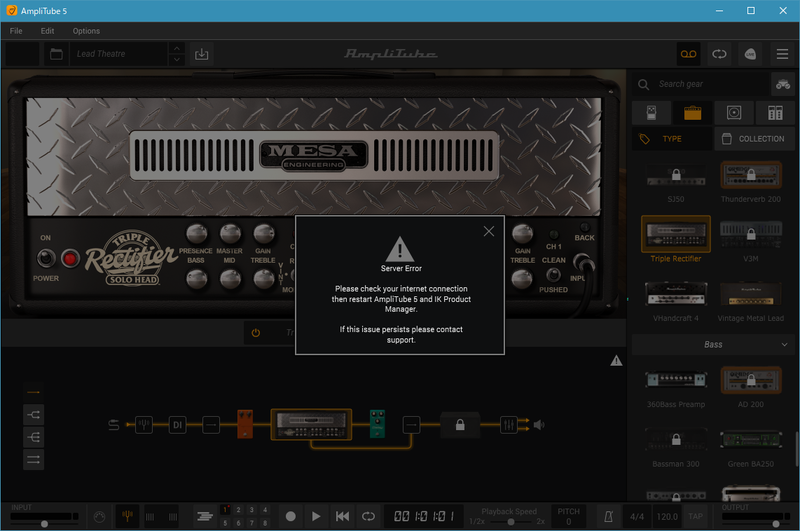Open the recorder tape icon
Viewport: 800px width, 531px height.
[688, 54]
